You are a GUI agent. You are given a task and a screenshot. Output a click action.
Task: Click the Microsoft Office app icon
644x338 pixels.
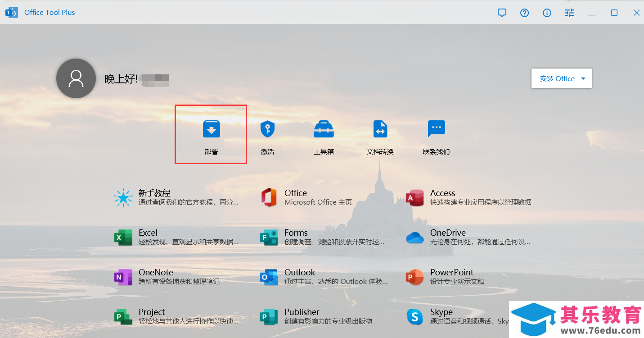[269, 197]
